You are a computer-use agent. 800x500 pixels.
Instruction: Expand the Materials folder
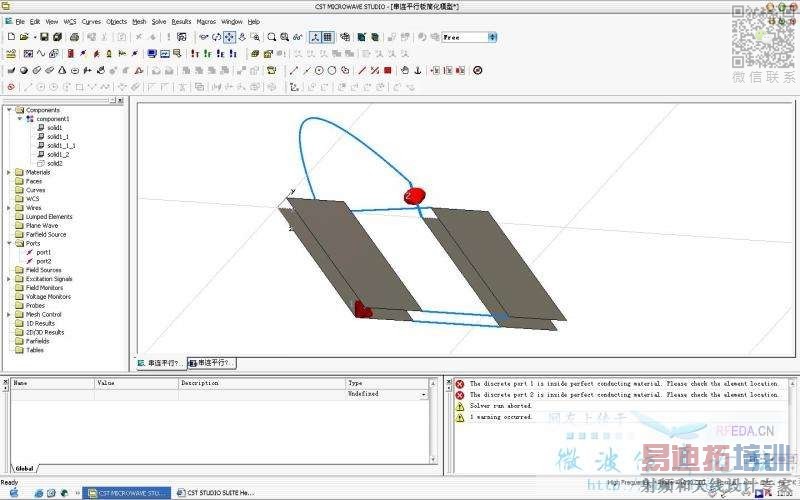pyautogui.click(x=9, y=172)
